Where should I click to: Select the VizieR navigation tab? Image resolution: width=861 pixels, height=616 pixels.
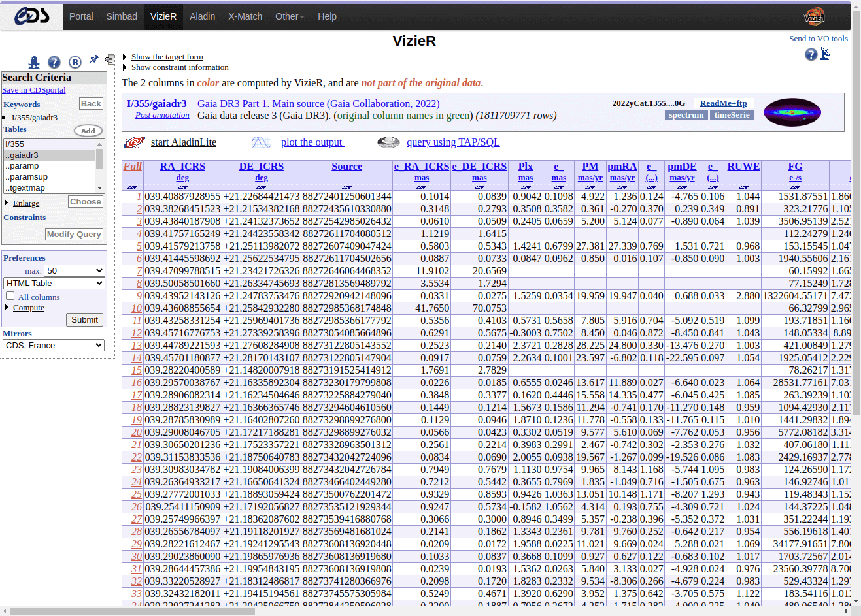[163, 16]
